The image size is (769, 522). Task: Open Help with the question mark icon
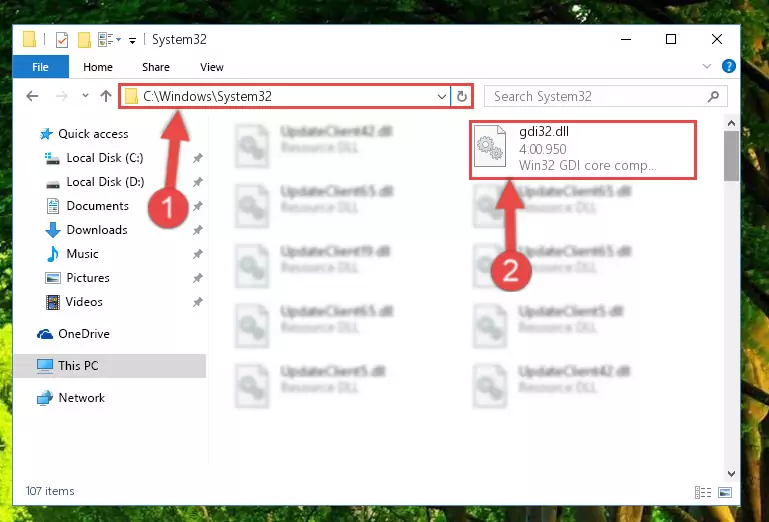coord(729,66)
